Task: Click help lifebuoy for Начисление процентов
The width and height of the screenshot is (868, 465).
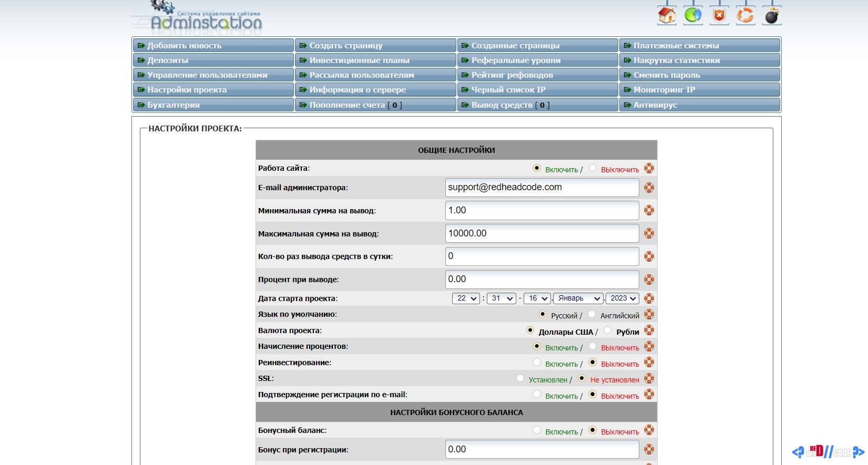Action: tap(649, 346)
